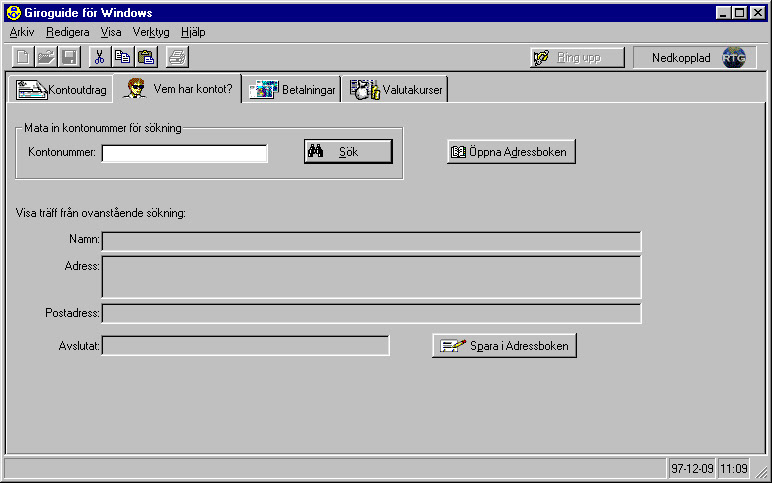Click the Sök search button

[x=348, y=152]
